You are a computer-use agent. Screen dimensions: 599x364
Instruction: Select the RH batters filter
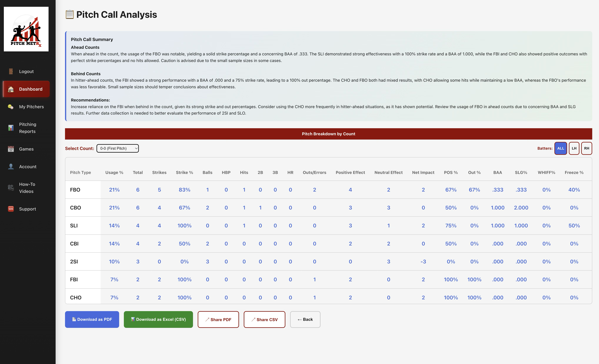point(587,148)
